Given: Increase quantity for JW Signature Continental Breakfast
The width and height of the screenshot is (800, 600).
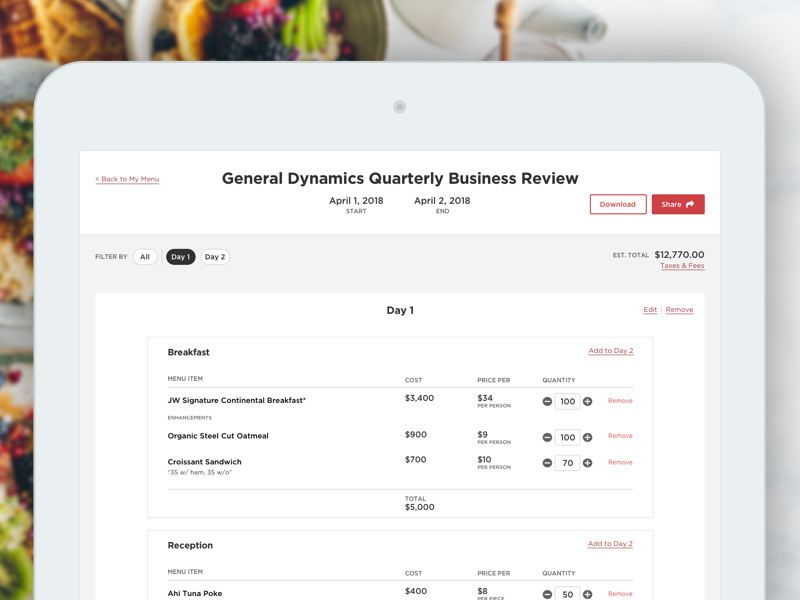Looking at the screenshot, I should click(x=588, y=402).
